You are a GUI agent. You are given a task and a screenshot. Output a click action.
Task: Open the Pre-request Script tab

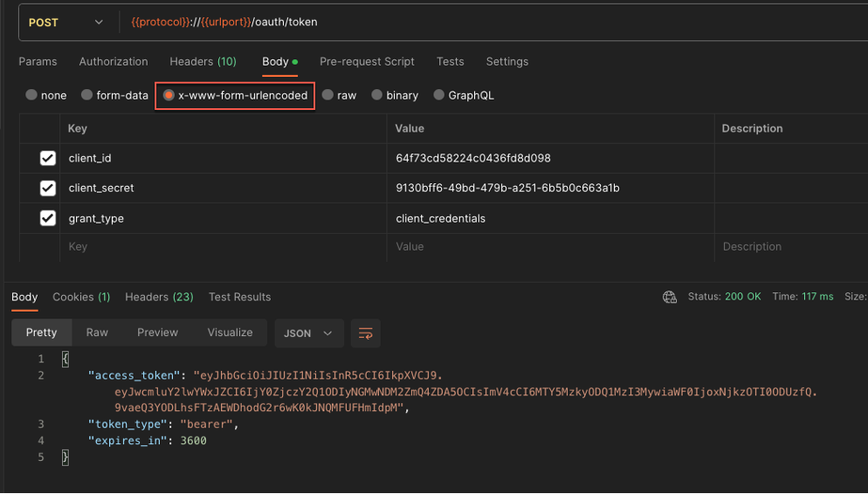pyautogui.click(x=367, y=61)
